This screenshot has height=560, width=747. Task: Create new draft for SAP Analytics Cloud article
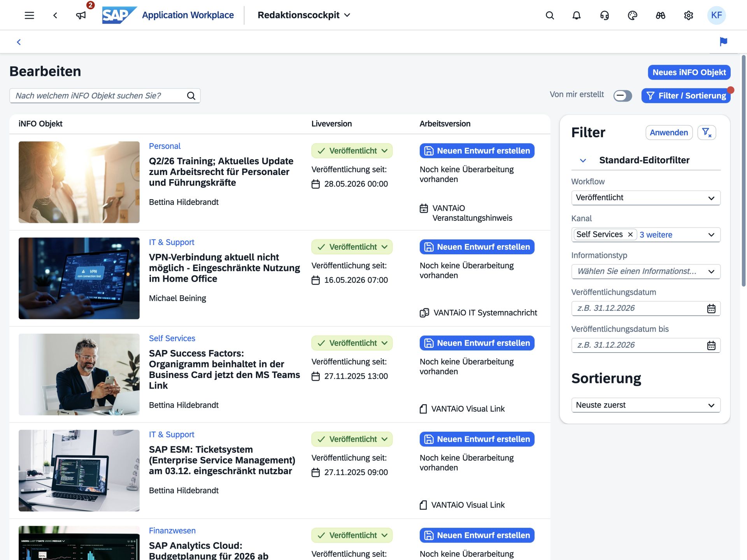477,535
